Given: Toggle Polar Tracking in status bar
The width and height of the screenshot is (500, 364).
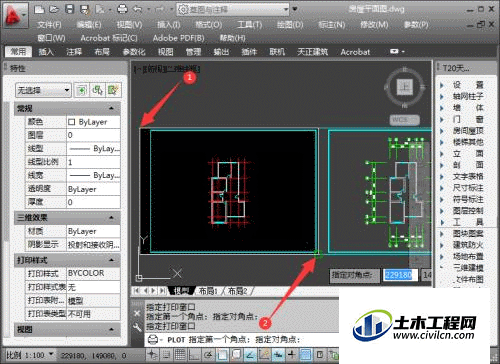Looking at the screenshot, I should (209, 355).
